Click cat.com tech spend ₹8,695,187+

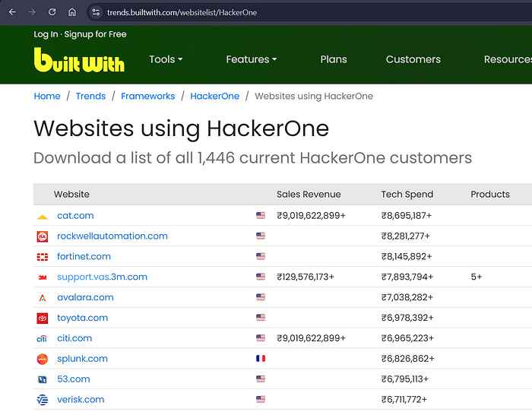(406, 216)
